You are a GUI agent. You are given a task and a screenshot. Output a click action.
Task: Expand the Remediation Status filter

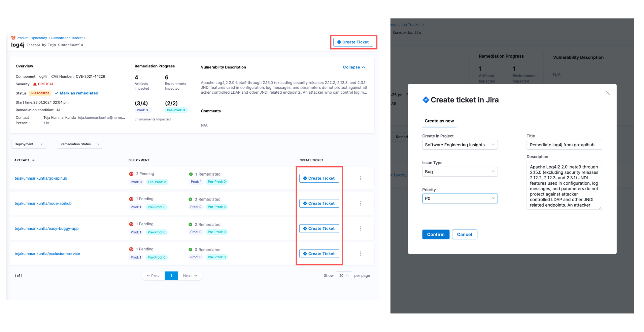pyautogui.click(x=80, y=144)
